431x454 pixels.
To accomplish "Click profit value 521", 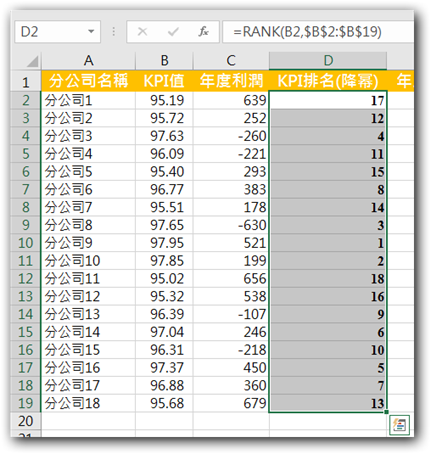I will [x=231, y=243].
